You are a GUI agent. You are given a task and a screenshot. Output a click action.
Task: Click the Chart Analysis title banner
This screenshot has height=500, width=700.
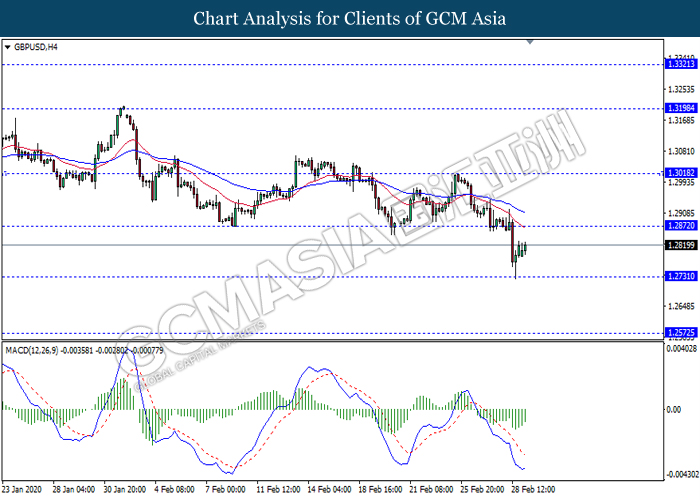pos(350,18)
